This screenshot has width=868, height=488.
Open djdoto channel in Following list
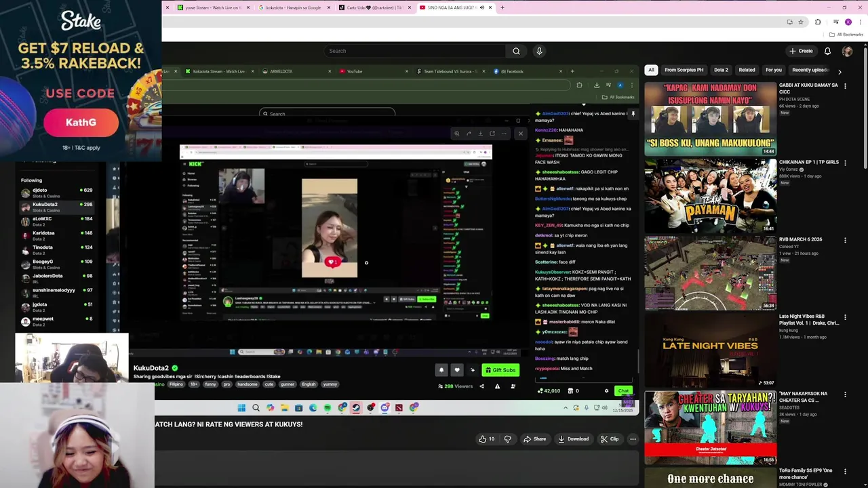(58, 192)
